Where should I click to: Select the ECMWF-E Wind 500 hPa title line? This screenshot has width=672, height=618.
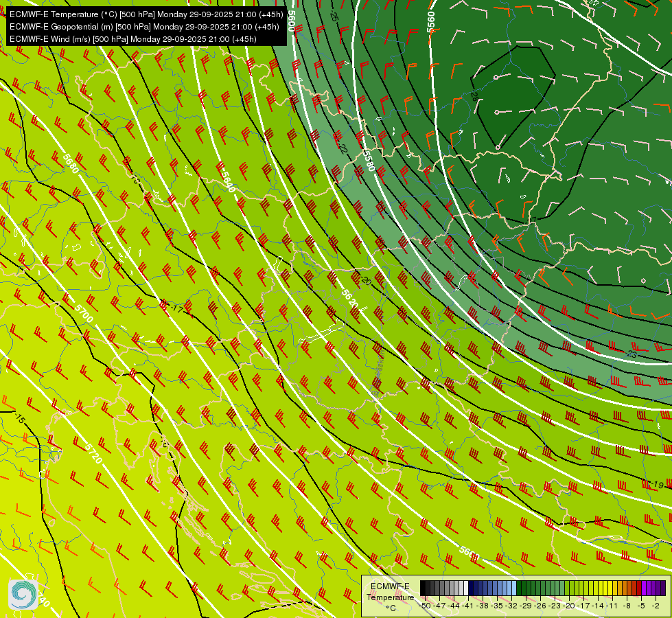coord(133,39)
